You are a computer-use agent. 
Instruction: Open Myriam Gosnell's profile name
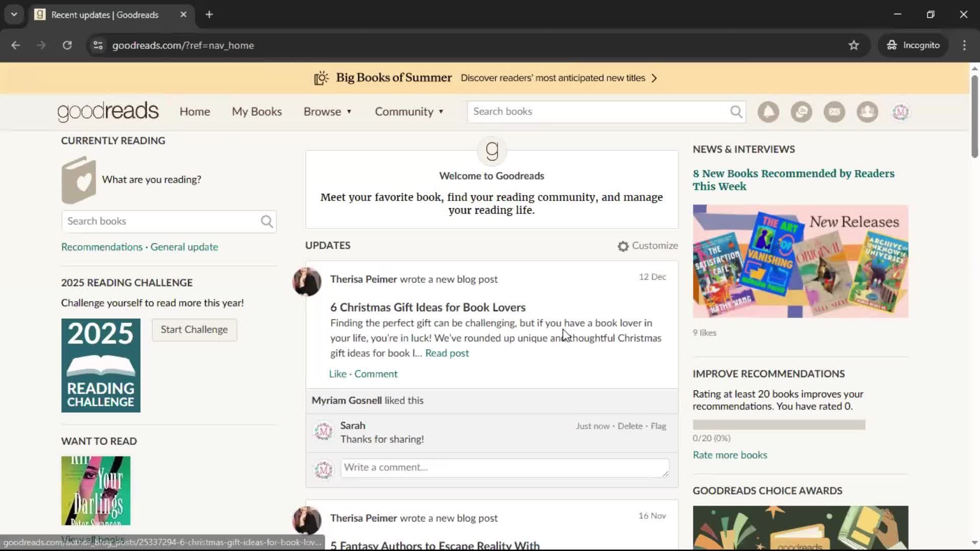click(x=347, y=400)
